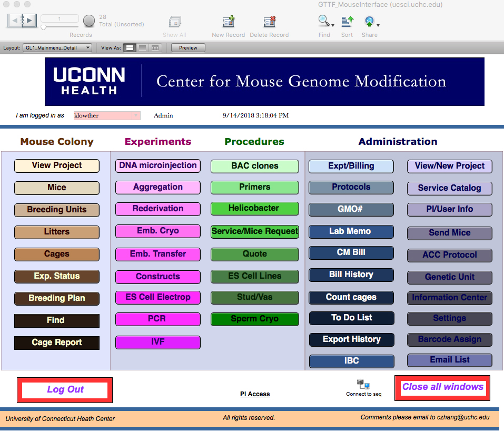Image resolution: width=504 pixels, height=431 pixels.
Task: Open the GL1_Mainmenu_Detail layout dropdown
Action: pos(57,47)
